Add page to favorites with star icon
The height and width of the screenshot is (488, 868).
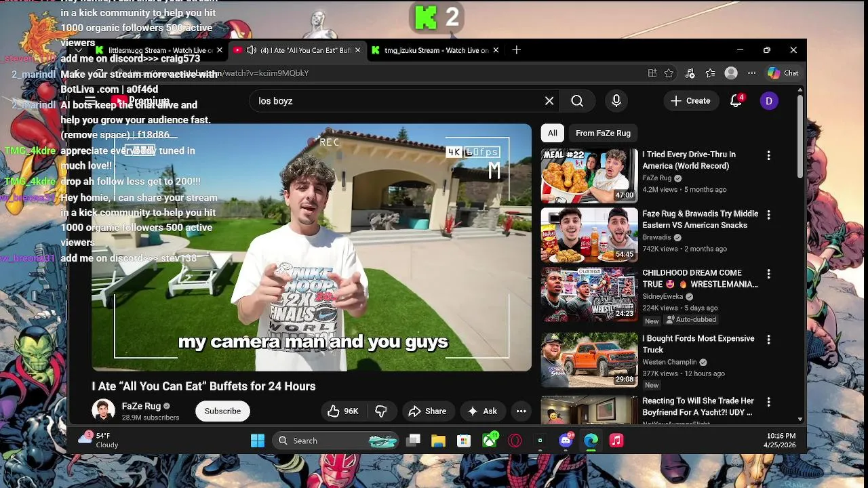tap(669, 73)
